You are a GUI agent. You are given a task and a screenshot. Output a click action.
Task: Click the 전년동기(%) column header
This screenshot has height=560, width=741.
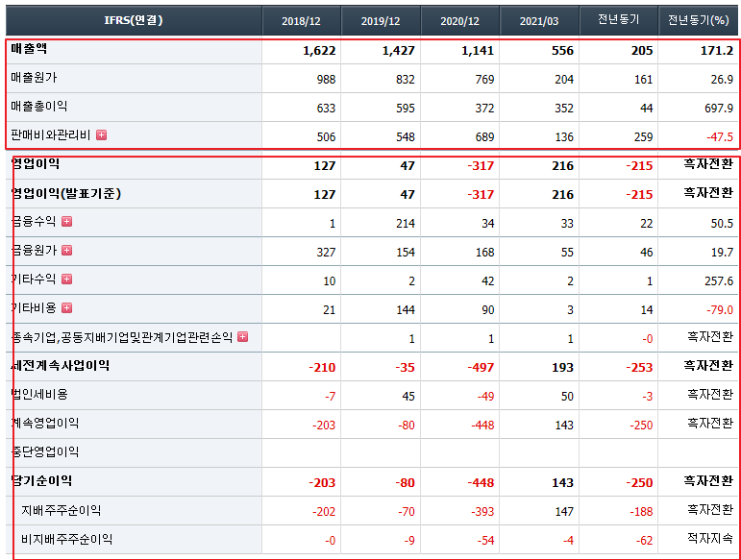tap(699, 20)
